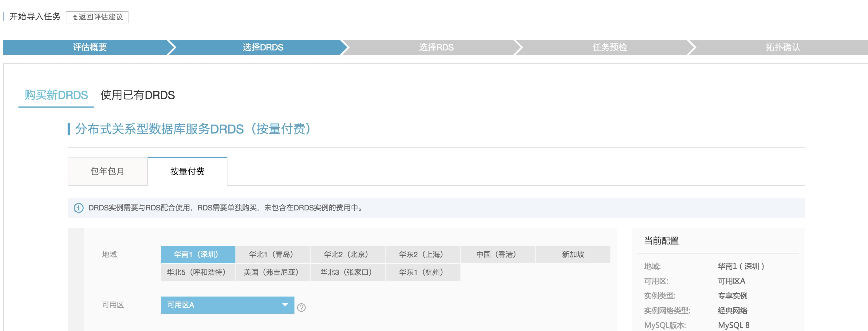
Task: Click the 返回评估建议 button
Action: coord(97,17)
